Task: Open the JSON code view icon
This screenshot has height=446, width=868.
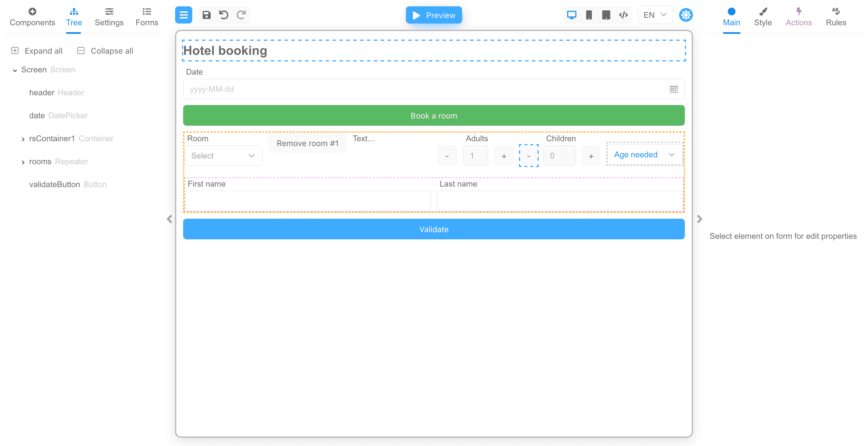Action: point(623,15)
